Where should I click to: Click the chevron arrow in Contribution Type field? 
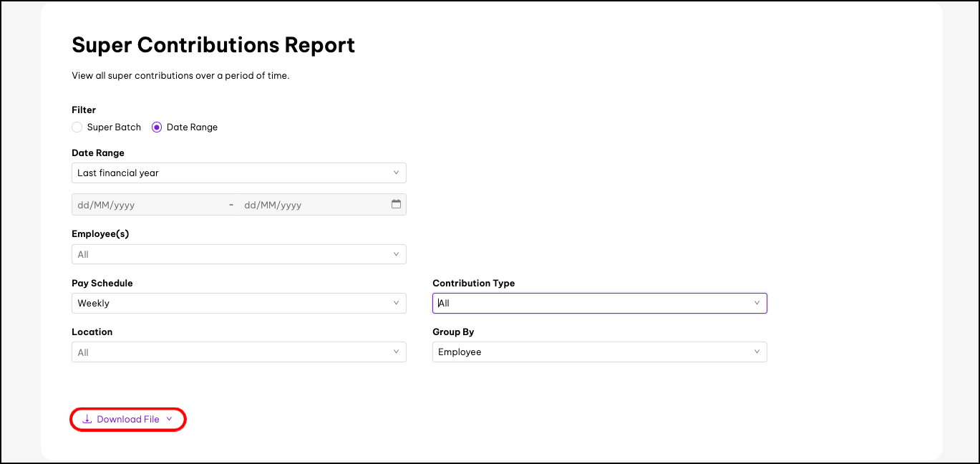757,303
